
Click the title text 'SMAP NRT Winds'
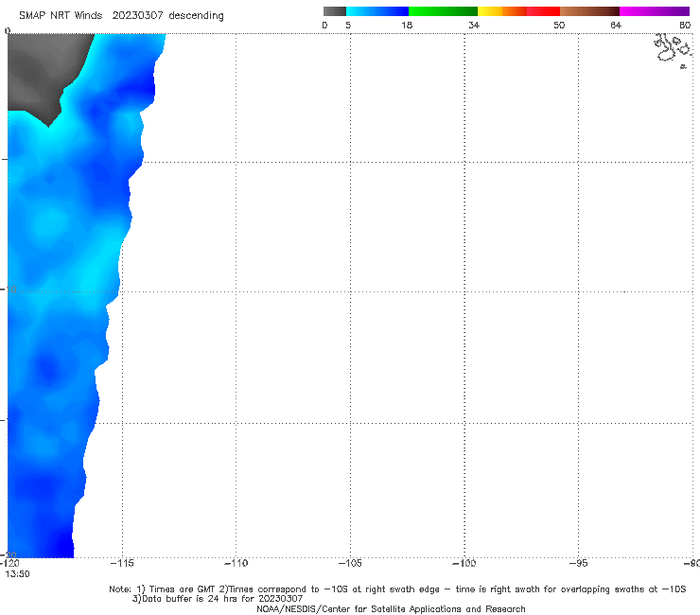[x=61, y=16]
